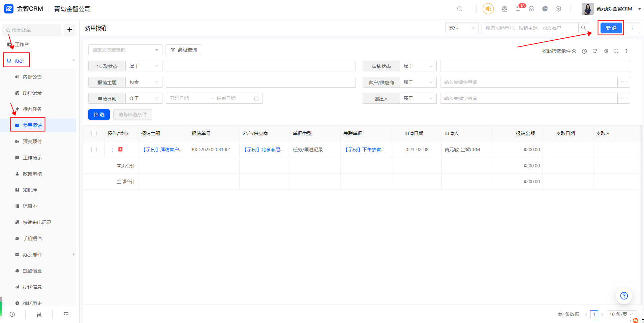Open the more options button beside 新建
Image resolution: width=644 pixels, height=323 pixels.
pyautogui.click(x=633, y=28)
